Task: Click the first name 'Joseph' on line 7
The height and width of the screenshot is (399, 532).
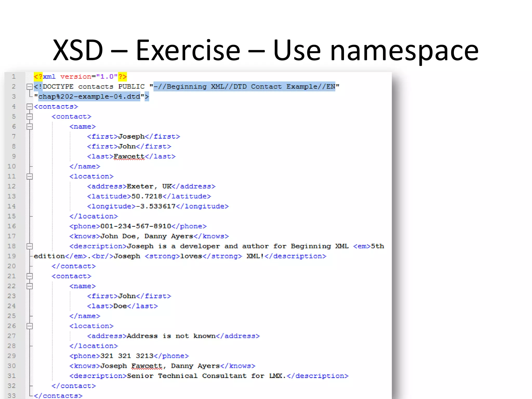Action: (131, 137)
